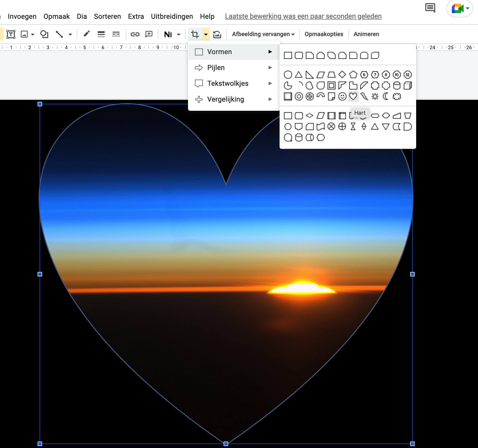Insert a link with chain icon
The width and height of the screenshot is (478, 448).
[135, 34]
